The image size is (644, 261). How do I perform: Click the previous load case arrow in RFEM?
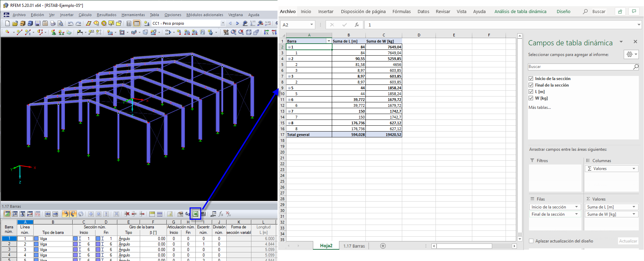[230, 23]
